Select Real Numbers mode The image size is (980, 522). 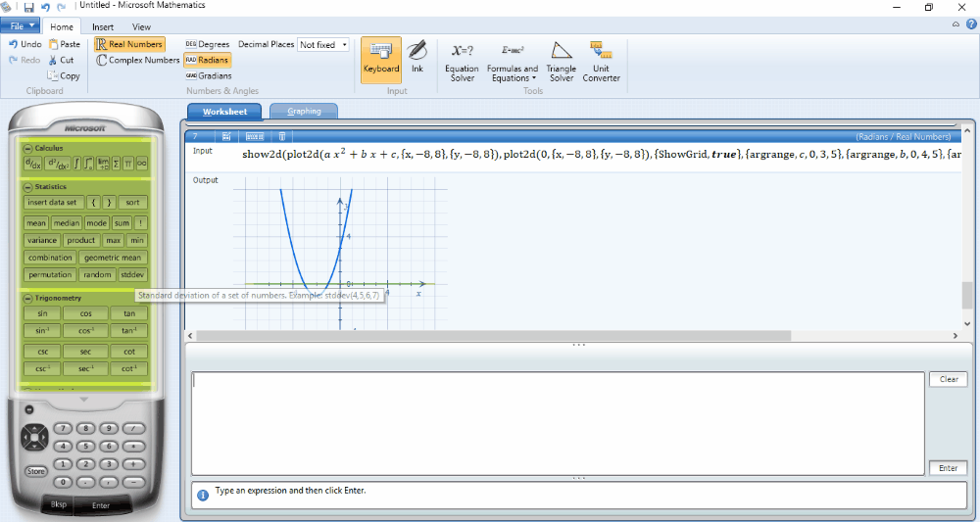point(129,44)
